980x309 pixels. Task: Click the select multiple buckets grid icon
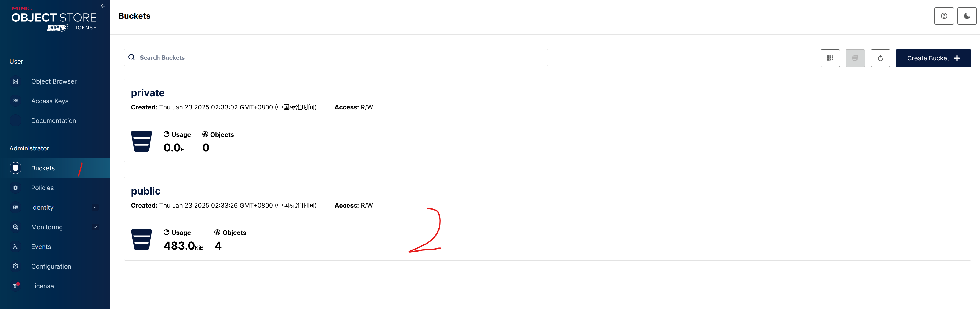coord(830,58)
